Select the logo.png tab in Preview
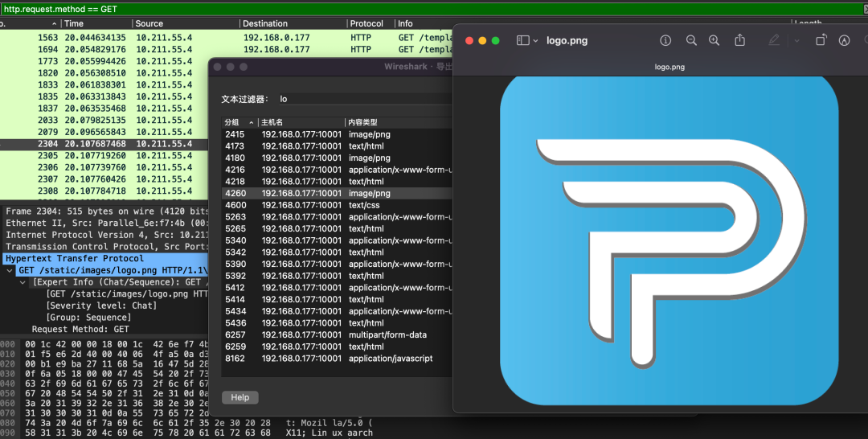This screenshot has width=868, height=439. click(669, 67)
